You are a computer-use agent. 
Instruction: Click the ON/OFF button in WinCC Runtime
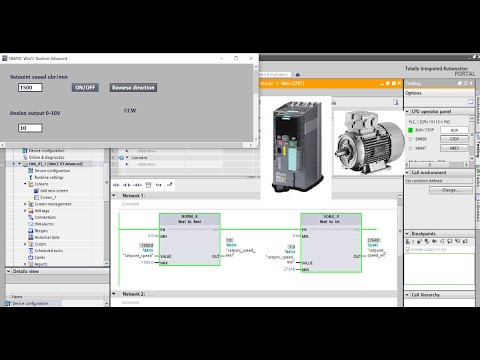[x=85, y=87]
